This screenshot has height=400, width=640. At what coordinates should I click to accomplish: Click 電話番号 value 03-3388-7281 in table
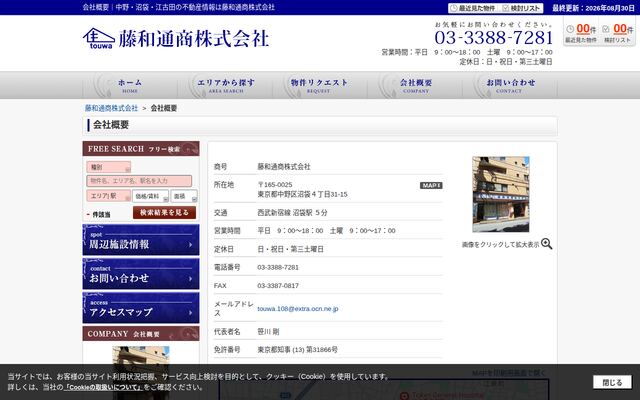point(278,267)
